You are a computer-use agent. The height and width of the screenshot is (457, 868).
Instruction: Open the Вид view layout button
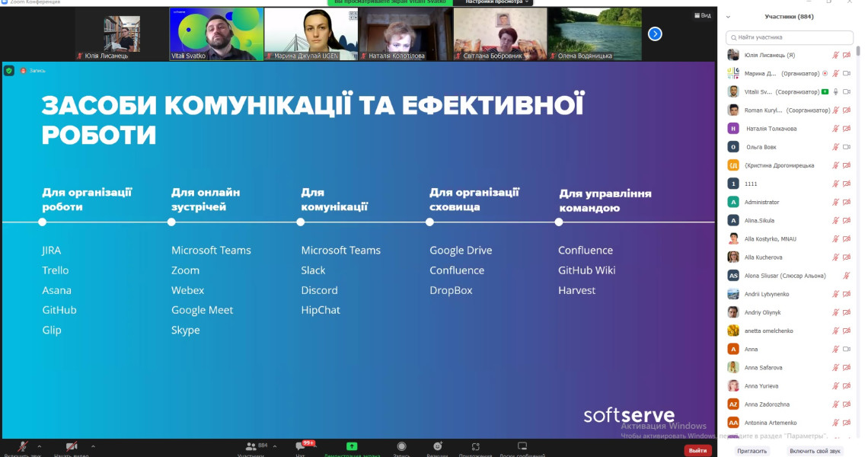(x=703, y=15)
